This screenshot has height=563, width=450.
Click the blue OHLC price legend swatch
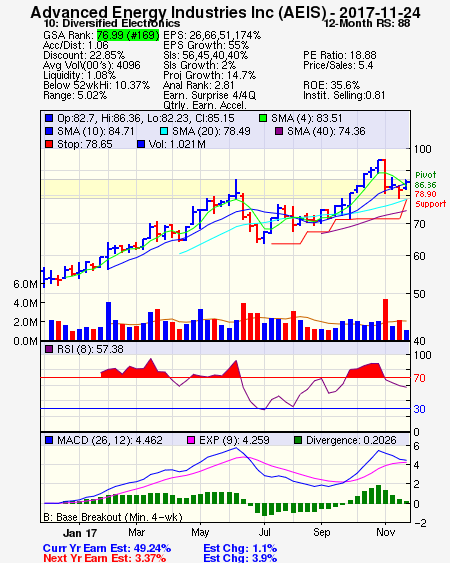coord(49,118)
